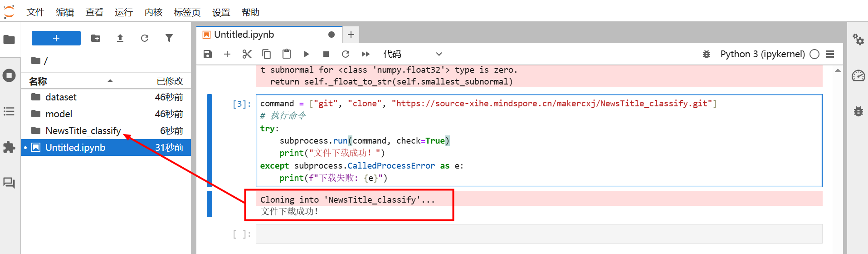
Task: Enable the debugger bug icon in toolbar
Action: 706,54
